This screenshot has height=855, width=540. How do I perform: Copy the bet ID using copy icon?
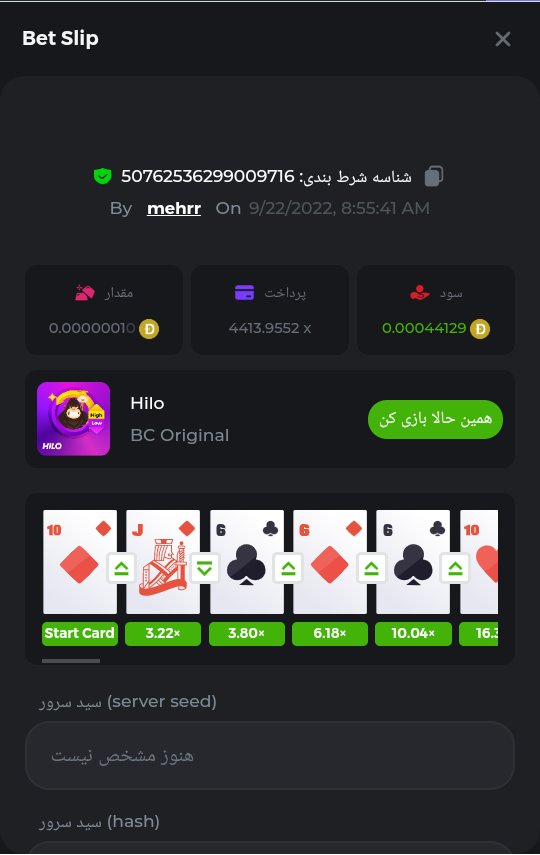pyautogui.click(x=434, y=176)
